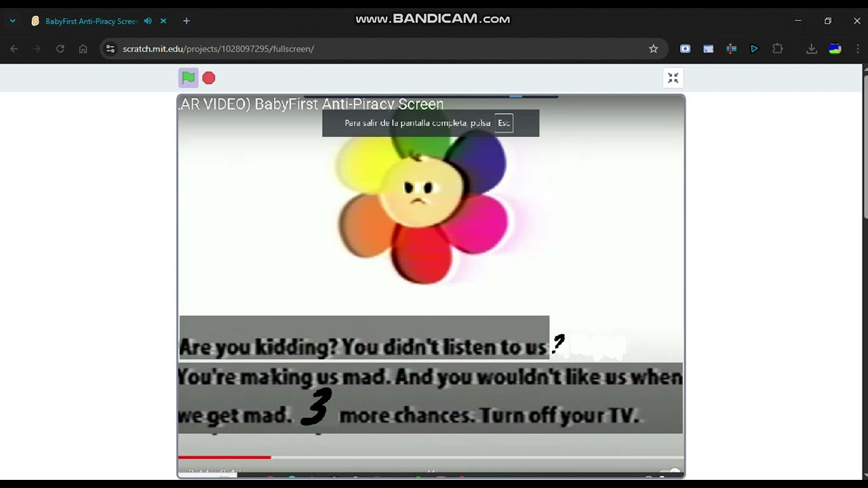Reload the current page
The width and height of the screenshot is (868, 488).
pyautogui.click(x=60, y=49)
